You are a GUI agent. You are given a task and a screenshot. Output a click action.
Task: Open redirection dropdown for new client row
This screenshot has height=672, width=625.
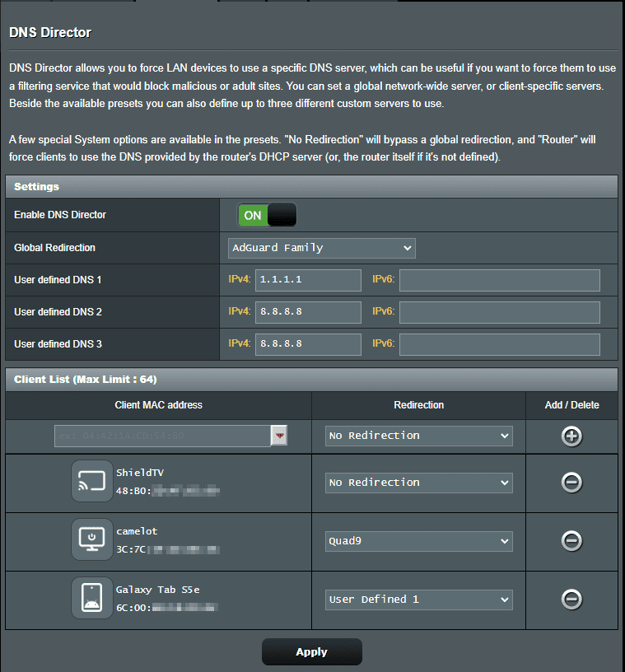[418, 436]
